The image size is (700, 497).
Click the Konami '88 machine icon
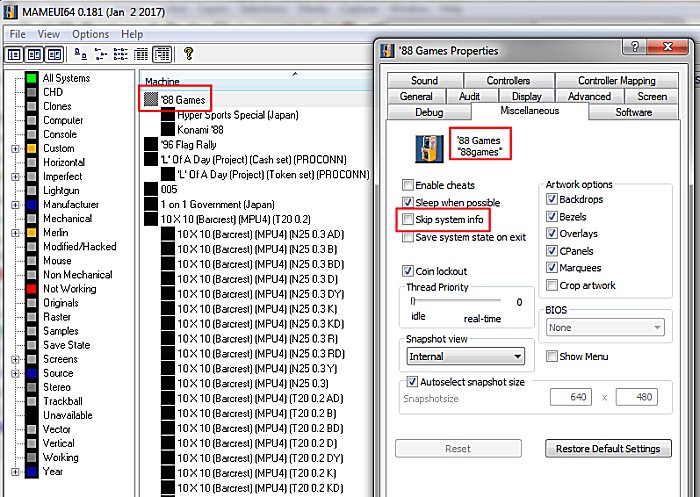[x=168, y=129]
